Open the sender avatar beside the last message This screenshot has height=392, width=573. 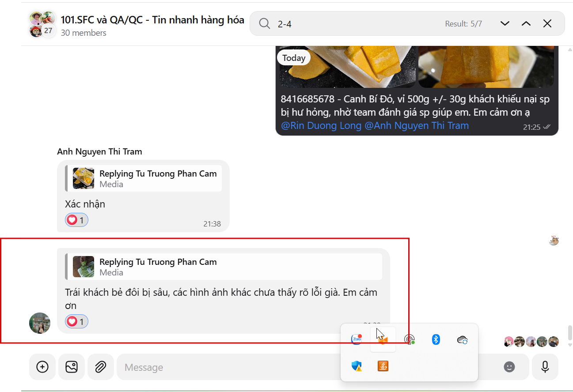(x=40, y=323)
